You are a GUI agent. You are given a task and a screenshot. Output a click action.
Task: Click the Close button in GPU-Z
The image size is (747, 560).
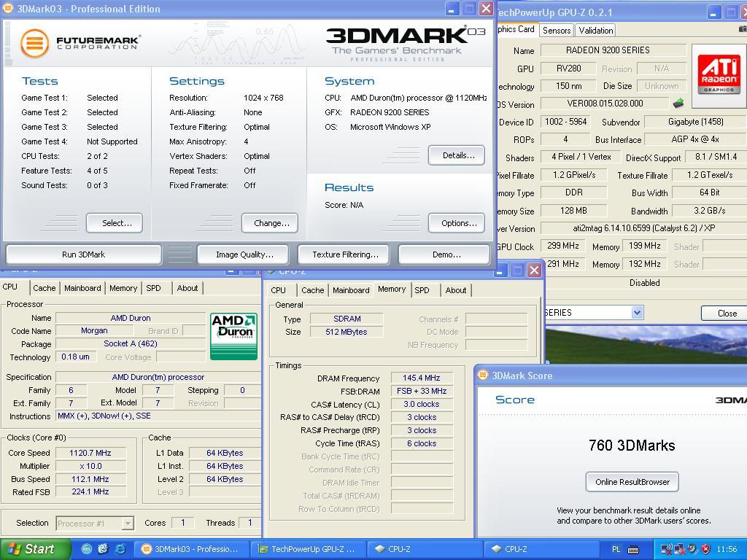726,313
